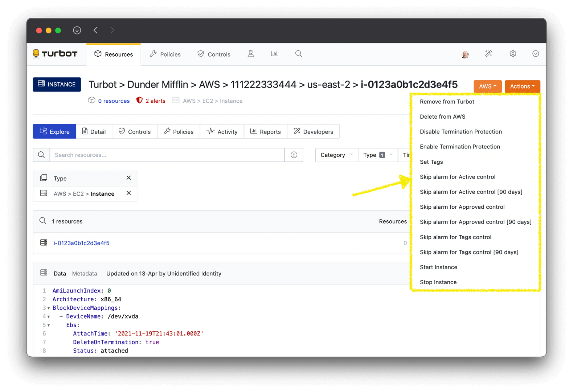
Task: Open the 0 resources link
Action: pyautogui.click(x=114, y=101)
